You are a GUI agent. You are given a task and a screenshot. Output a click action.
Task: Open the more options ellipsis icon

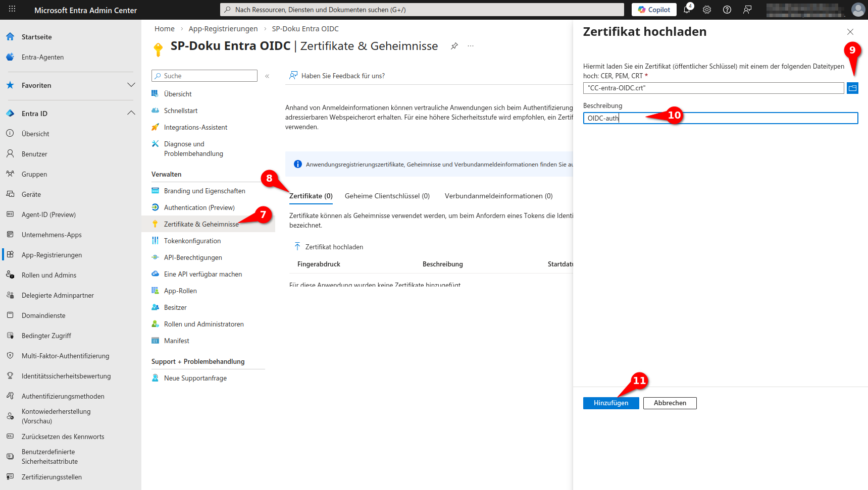(471, 46)
